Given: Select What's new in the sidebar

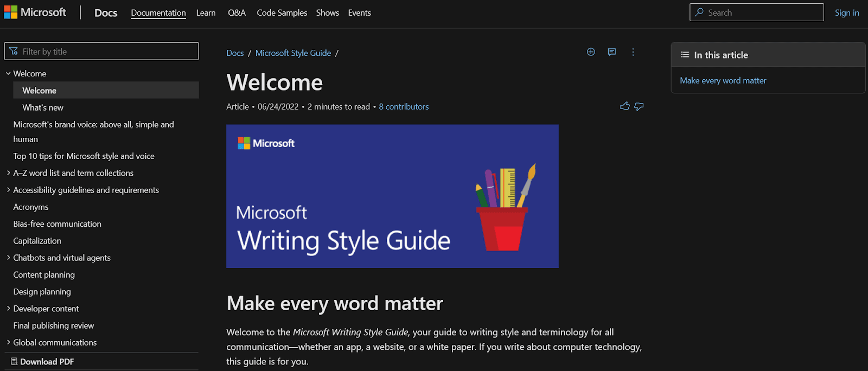Looking at the screenshot, I should coord(43,107).
